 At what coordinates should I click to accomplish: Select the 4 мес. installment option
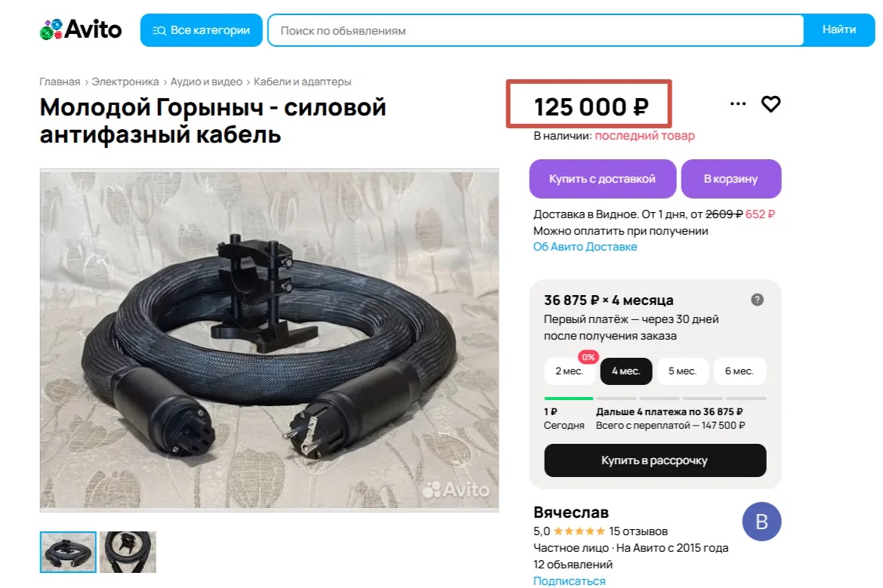click(x=625, y=371)
